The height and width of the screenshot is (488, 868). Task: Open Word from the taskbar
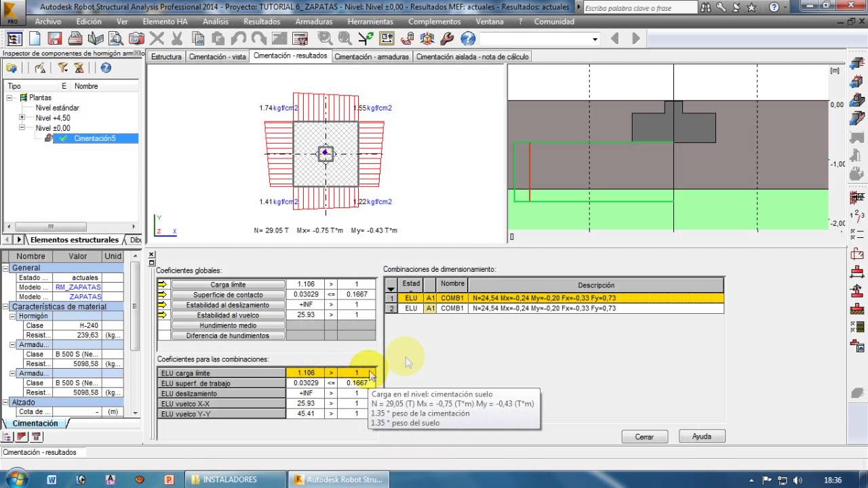click(x=52, y=479)
